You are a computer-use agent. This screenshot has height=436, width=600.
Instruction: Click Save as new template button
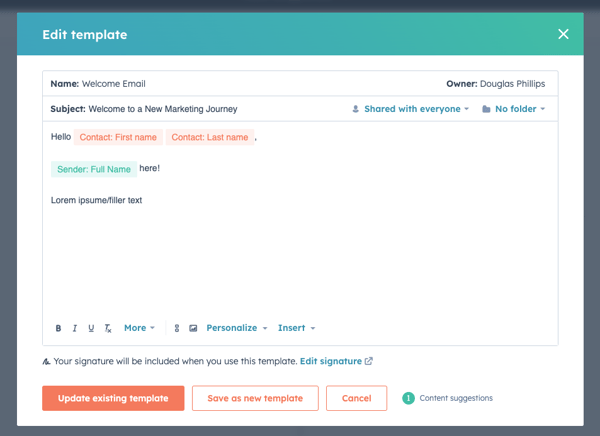255,398
